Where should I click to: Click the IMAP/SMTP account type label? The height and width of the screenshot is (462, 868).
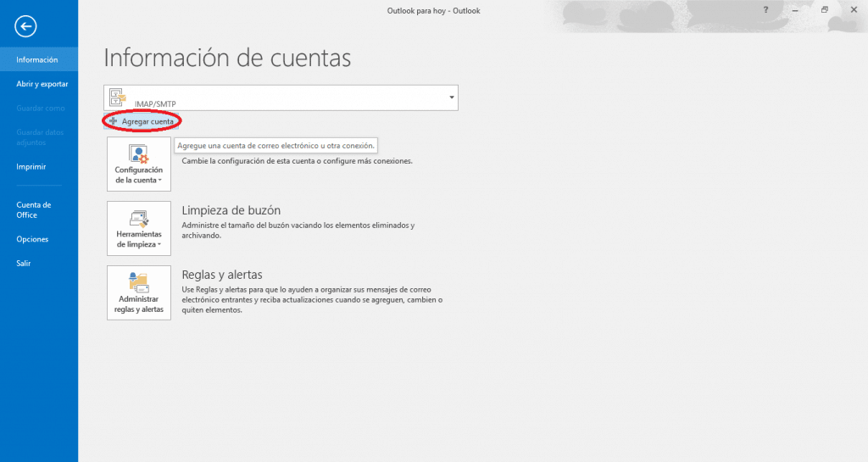click(155, 103)
